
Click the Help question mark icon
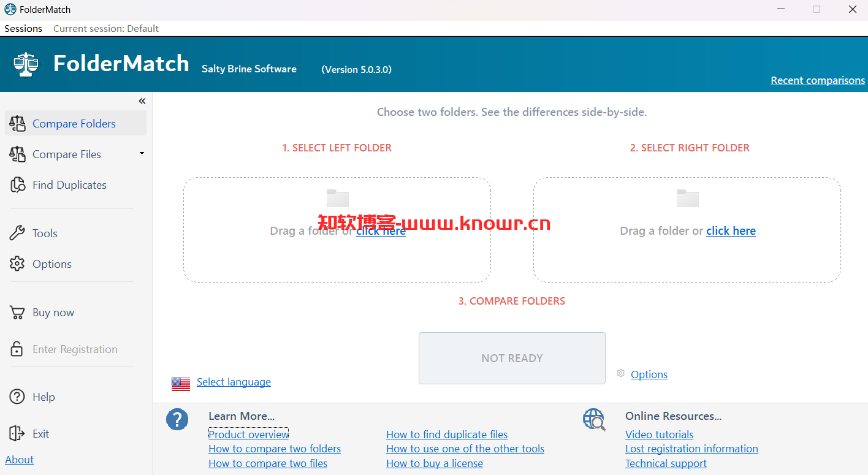[x=17, y=397]
